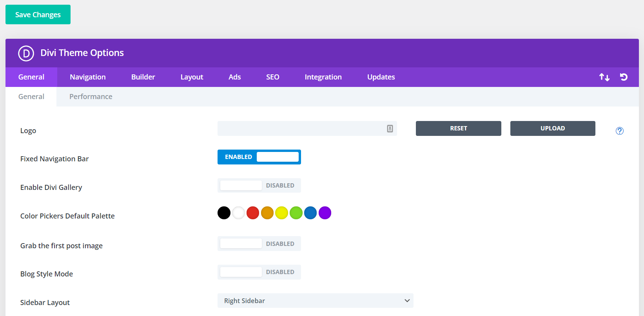This screenshot has width=644, height=316.
Task: Open the Builder tab
Action: 143,77
